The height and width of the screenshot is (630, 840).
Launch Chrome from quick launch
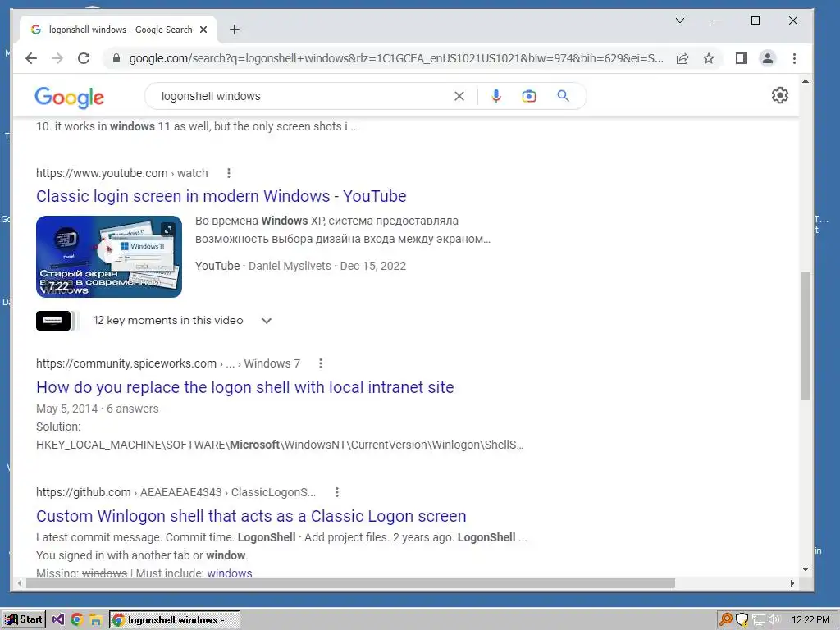pos(76,620)
